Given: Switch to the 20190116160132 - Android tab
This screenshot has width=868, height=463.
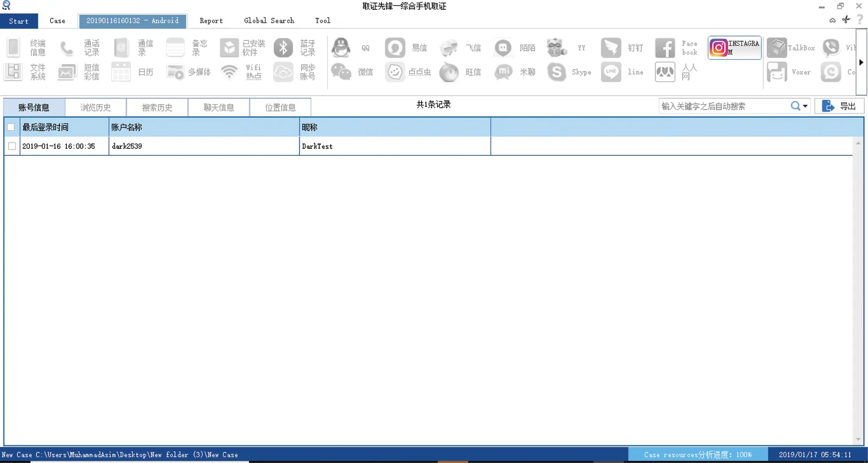Looking at the screenshot, I should pyautogui.click(x=133, y=21).
